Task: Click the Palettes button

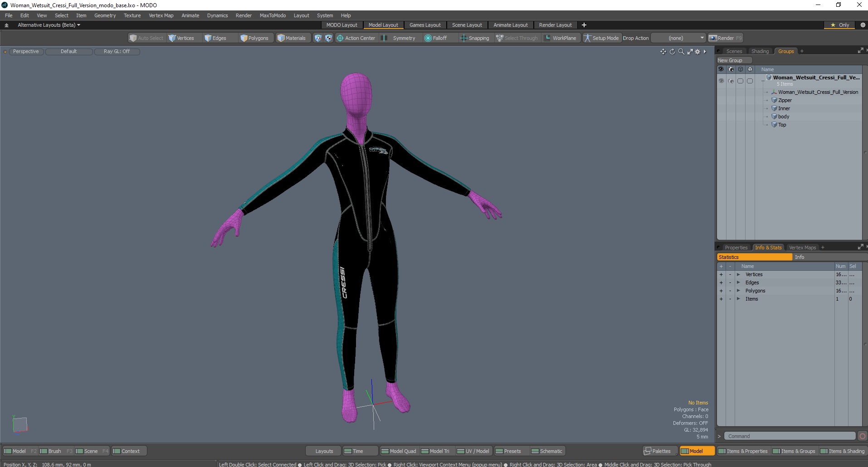Action: click(x=660, y=451)
